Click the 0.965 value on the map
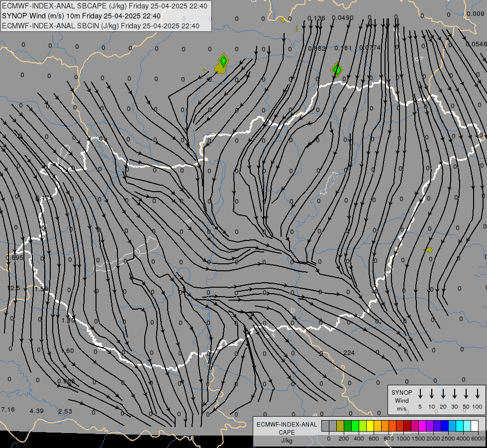 66,381
